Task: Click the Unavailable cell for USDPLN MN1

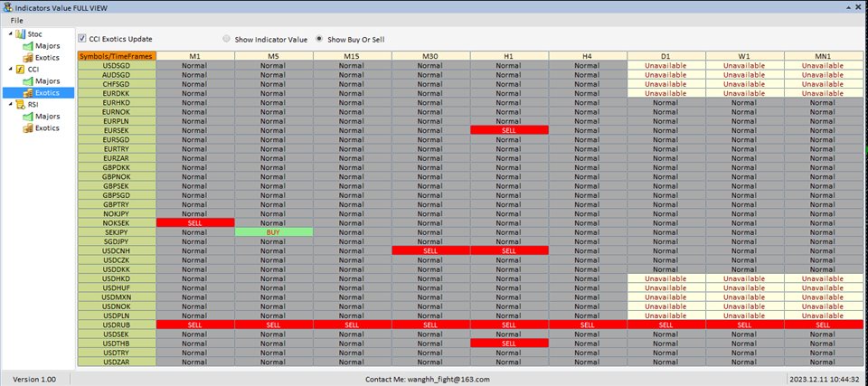Action: point(823,315)
